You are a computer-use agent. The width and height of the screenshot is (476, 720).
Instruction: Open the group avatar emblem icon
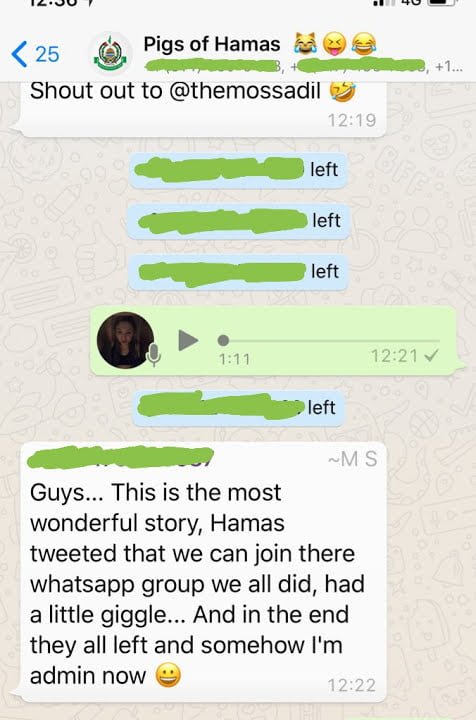(x=111, y=54)
